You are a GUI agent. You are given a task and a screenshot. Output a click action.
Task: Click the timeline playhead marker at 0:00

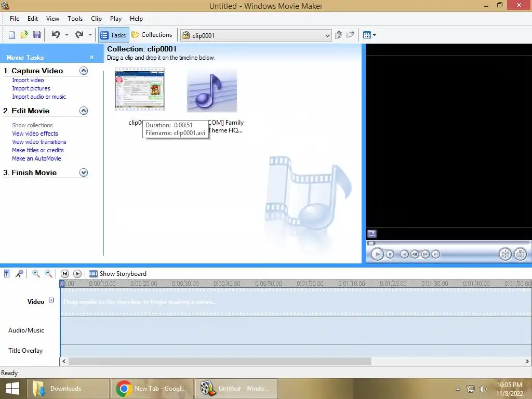[x=62, y=284]
